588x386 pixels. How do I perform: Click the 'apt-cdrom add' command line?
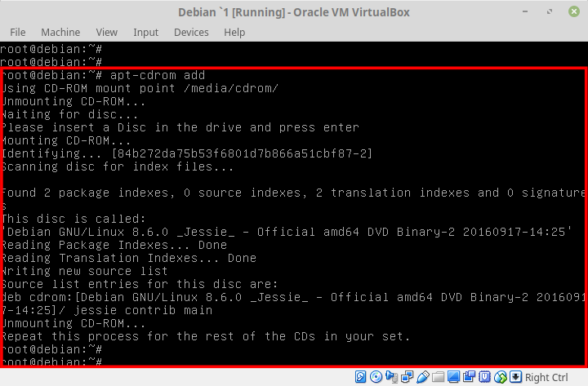104,75
